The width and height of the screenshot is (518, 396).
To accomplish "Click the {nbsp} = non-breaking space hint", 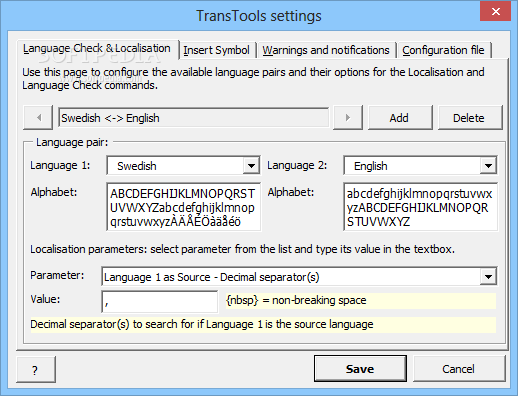I will point(361,301).
